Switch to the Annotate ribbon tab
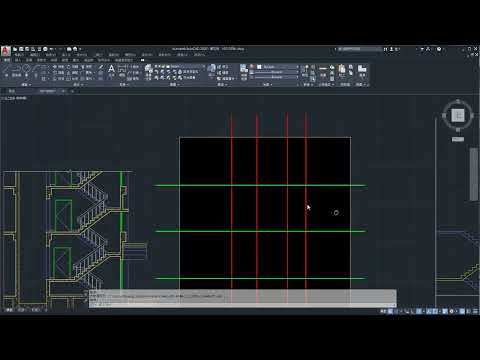The height and width of the screenshot is (360, 480). point(29,60)
